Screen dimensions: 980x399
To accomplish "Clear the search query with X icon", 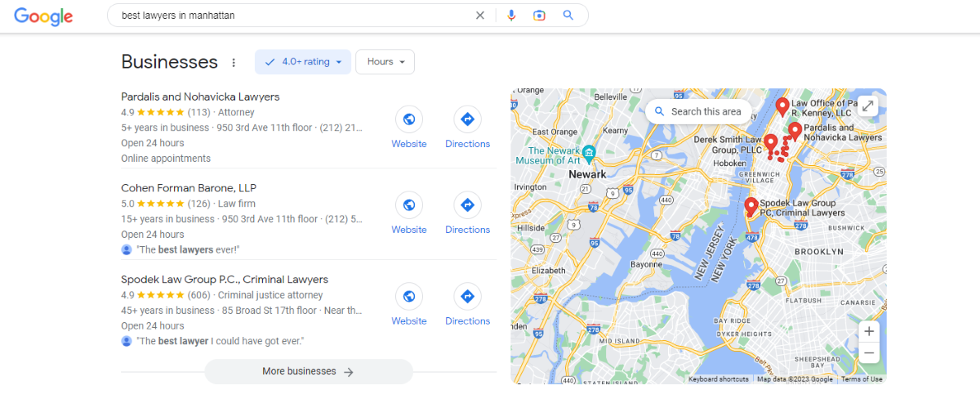I will tap(480, 16).
